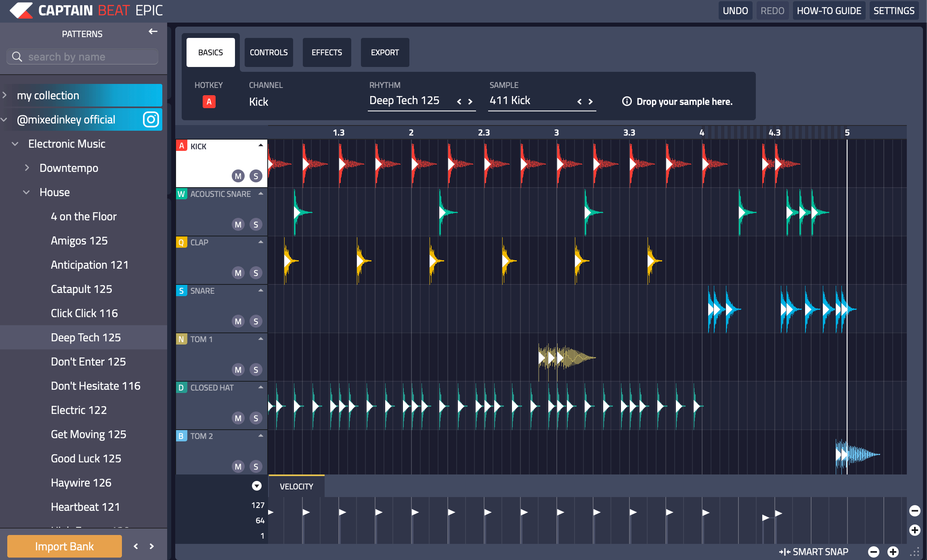Image resolution: width=927 pixels, height=560 pixels.
Task: Open Settings
Action: 894,11
